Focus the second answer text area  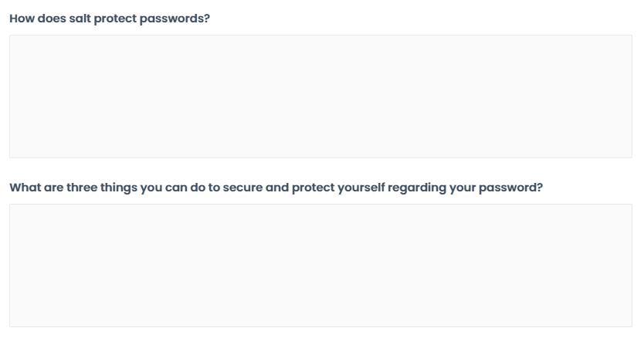[320, 266]
